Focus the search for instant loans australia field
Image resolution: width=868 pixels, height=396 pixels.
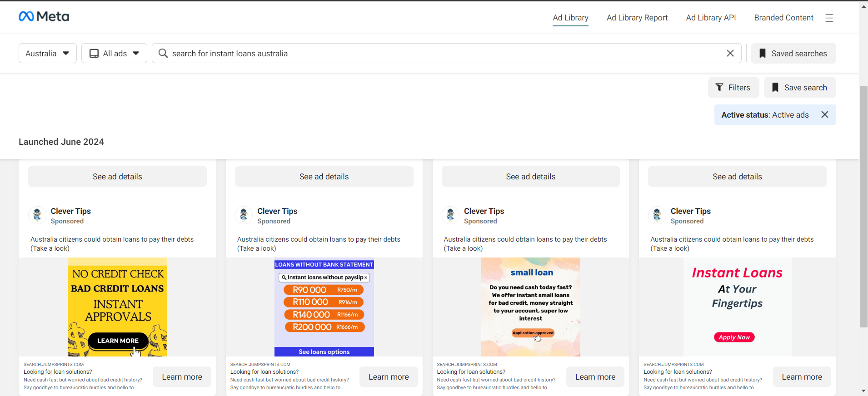click(x=446, y=53)
